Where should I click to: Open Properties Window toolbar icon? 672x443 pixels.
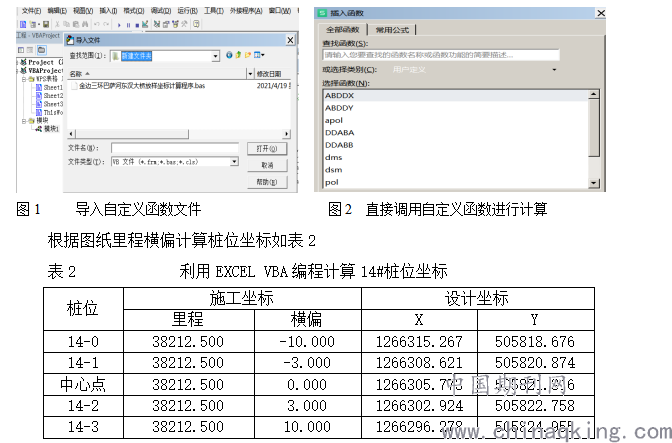point(166,24)
